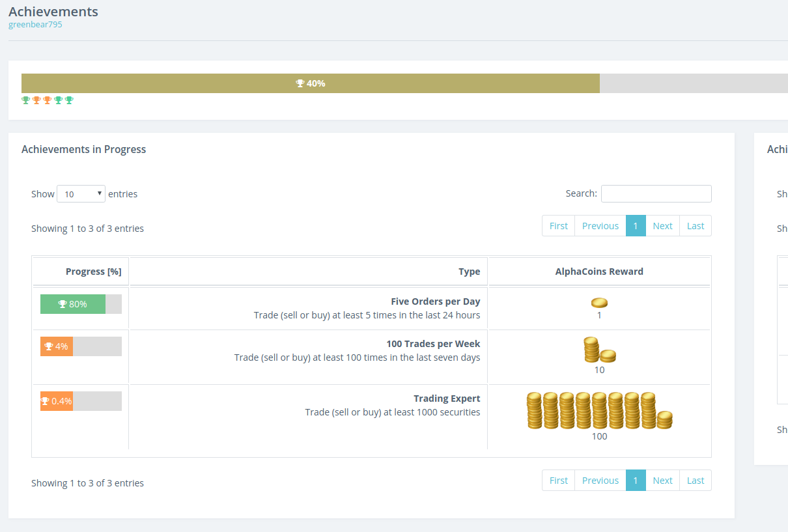Click the "Search:" label
The image size is (788, 532).
point(582,193)
